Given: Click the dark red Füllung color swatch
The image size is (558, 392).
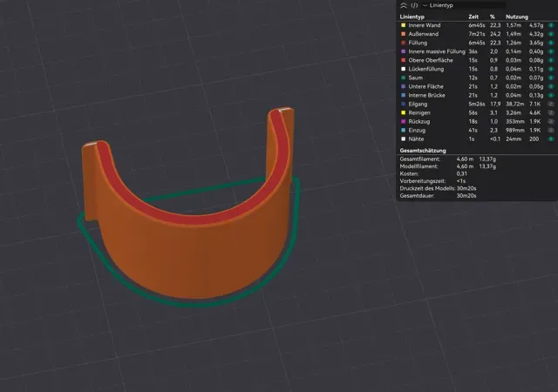Looking at the screenshot, I should tap(403, 43).
